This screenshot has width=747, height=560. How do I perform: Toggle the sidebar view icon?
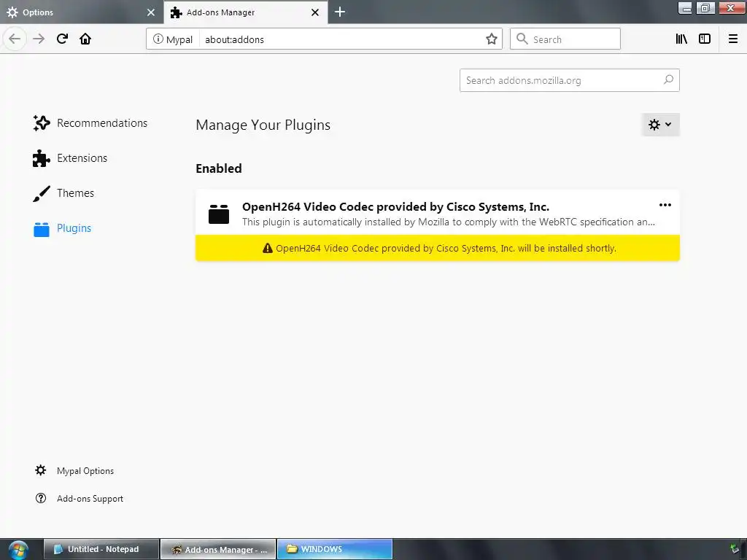point(705,39)
